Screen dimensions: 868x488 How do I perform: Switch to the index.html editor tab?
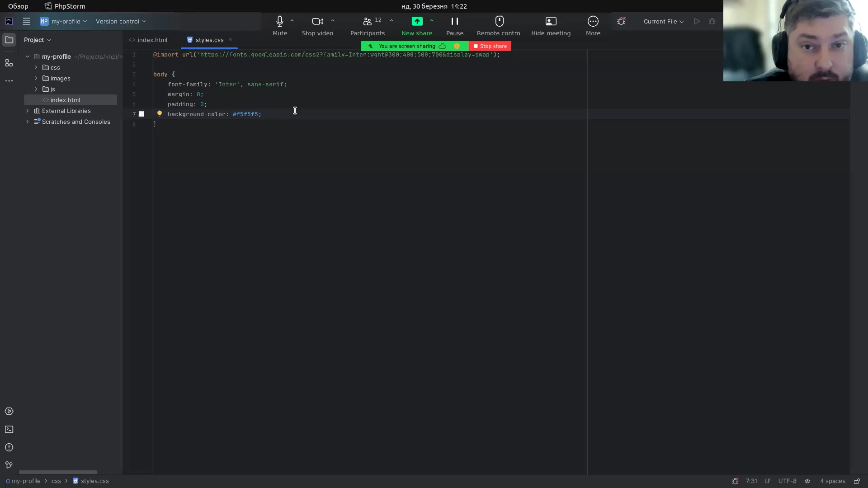click(x=152, y=40)
